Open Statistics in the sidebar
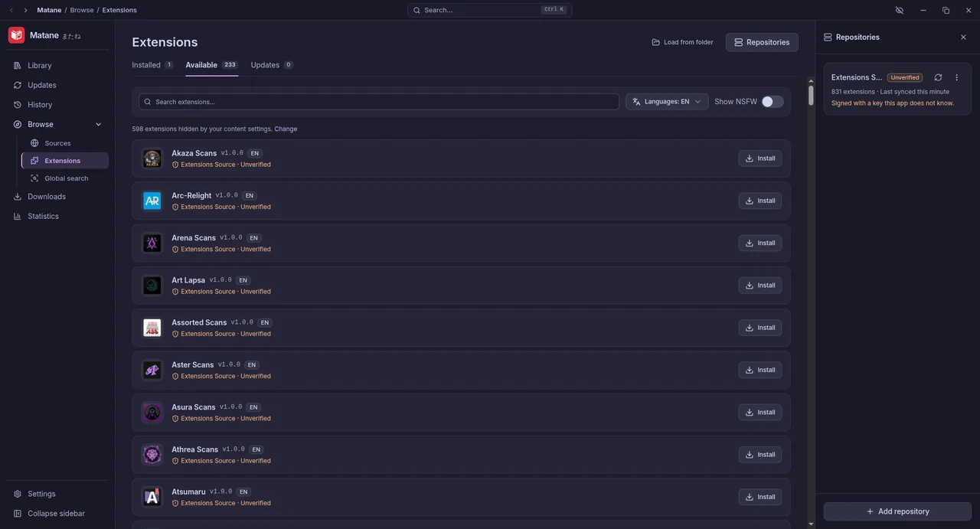The width and height of the screenshot is (980, 529). pyautogui.click(x=57, y=216)
